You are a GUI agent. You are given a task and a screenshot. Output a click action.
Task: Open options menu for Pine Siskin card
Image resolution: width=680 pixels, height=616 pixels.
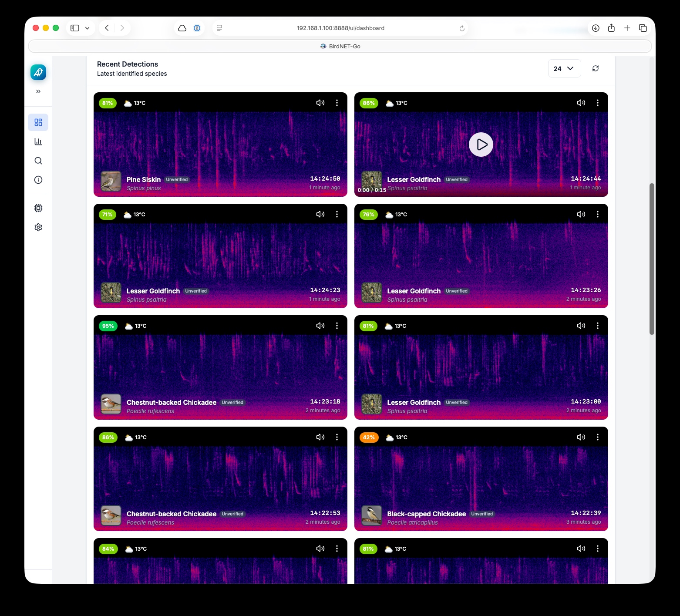(x=337, y=103)
